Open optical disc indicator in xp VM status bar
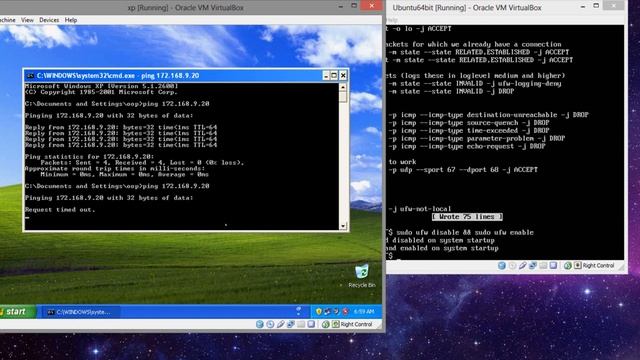The height and width of the screenshot is (360, 640). [270, 324]
